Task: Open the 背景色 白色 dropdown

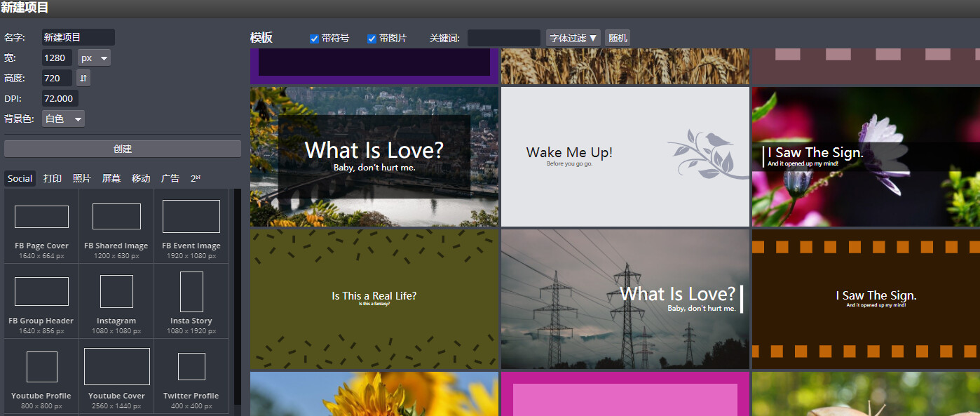Action: (63, 119)
